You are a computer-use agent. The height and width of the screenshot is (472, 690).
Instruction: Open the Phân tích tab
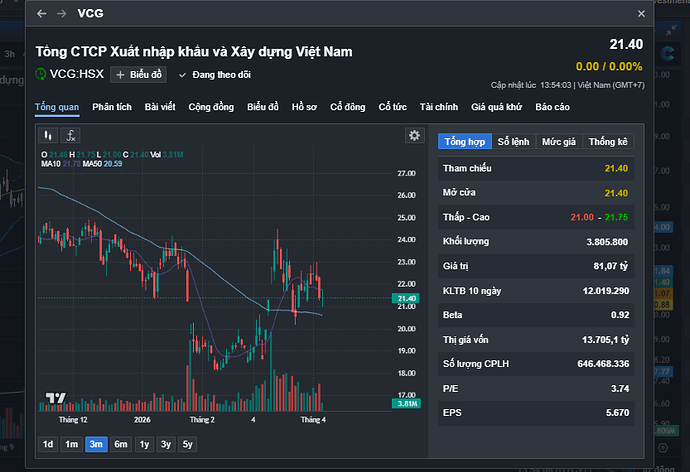coord(112,107)
